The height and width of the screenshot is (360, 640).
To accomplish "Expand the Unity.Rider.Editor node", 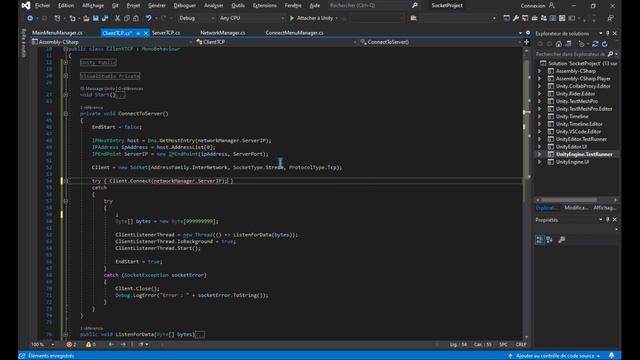I will click(540, 94).
